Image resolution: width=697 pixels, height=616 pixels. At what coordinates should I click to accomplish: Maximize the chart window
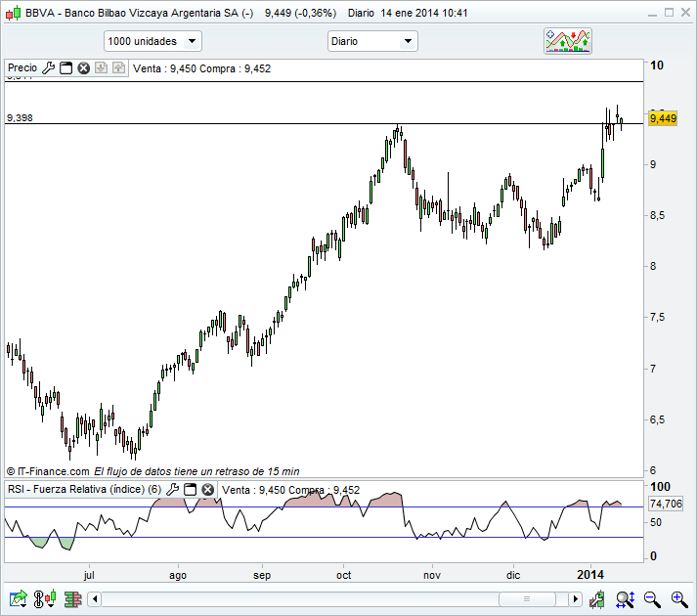[669, 13]
